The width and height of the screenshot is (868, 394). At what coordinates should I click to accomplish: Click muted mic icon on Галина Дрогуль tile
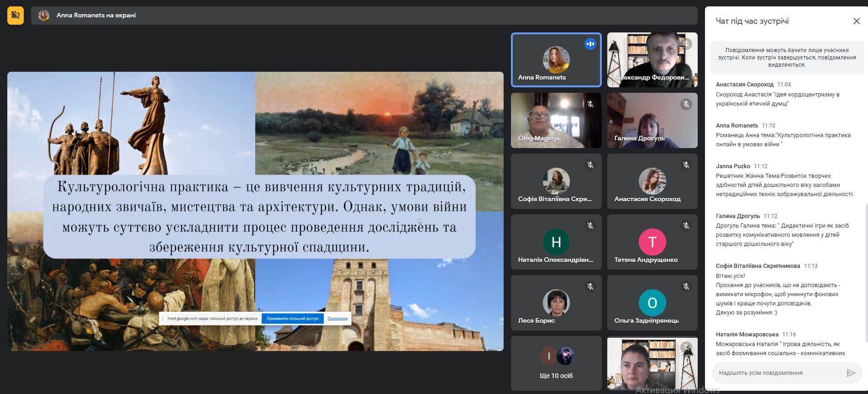(686, 104)
